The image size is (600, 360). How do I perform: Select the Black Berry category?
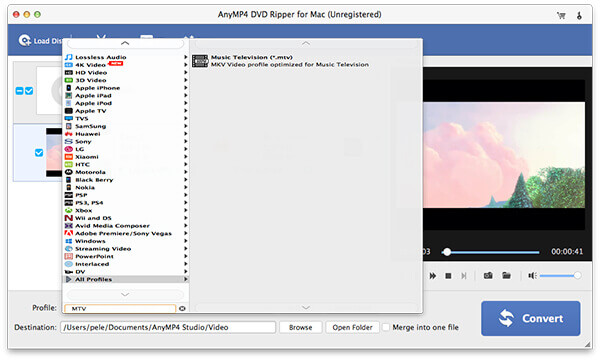click(125, 179)
